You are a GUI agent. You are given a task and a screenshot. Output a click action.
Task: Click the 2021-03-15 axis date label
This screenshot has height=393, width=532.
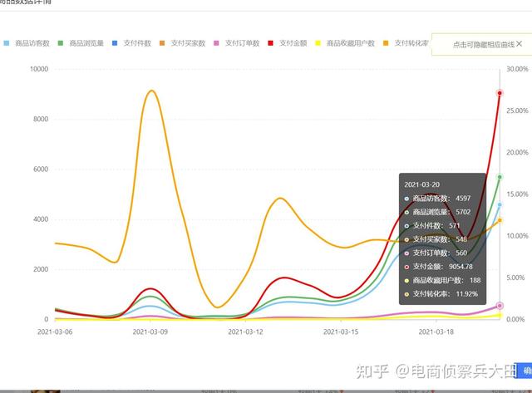(x=341, y=332)
